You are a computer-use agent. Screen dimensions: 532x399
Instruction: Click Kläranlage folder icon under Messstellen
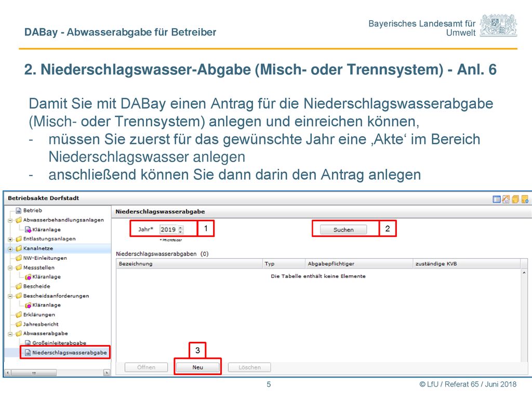tap(28, 277)
